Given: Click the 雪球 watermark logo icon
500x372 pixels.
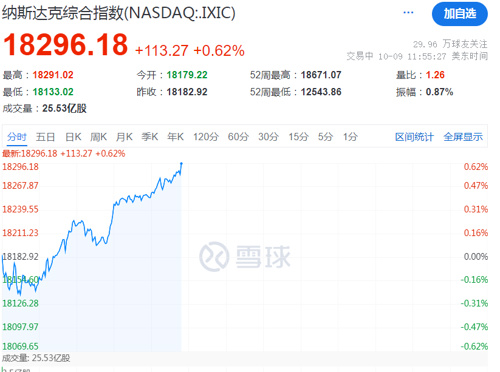Looking at the screenshot, I should point(214,256).
